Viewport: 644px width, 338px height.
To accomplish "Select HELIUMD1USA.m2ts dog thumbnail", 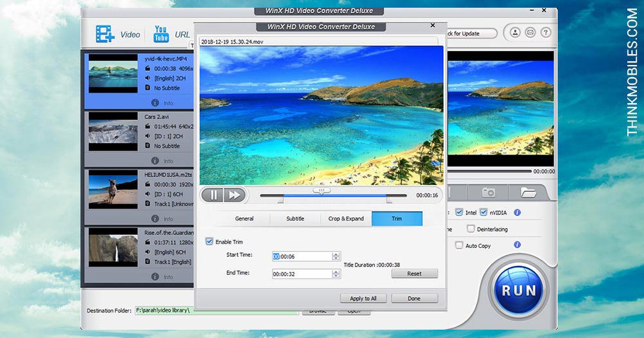I will [x=113, y=189].
